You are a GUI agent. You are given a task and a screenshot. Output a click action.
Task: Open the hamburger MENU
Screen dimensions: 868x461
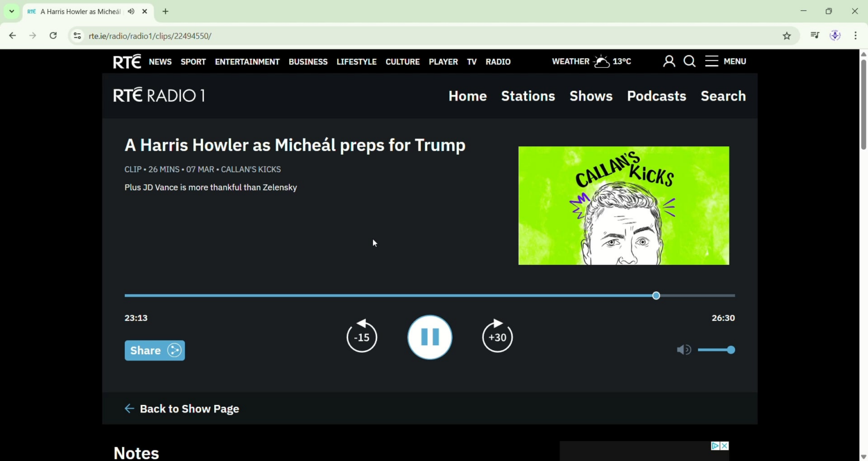726,61
